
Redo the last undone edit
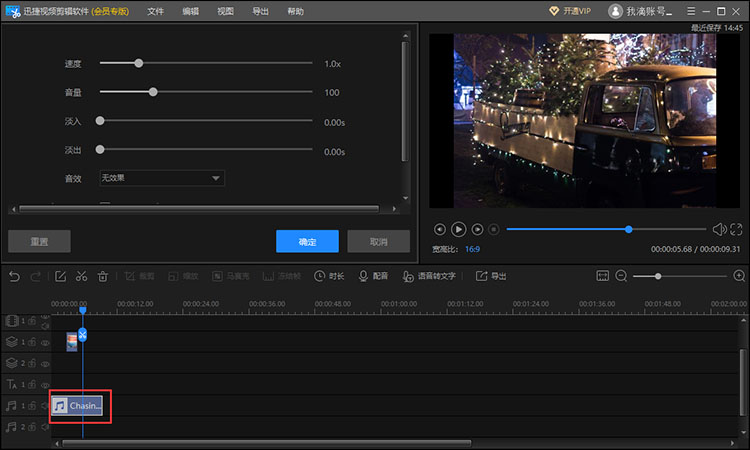(35, 276)
